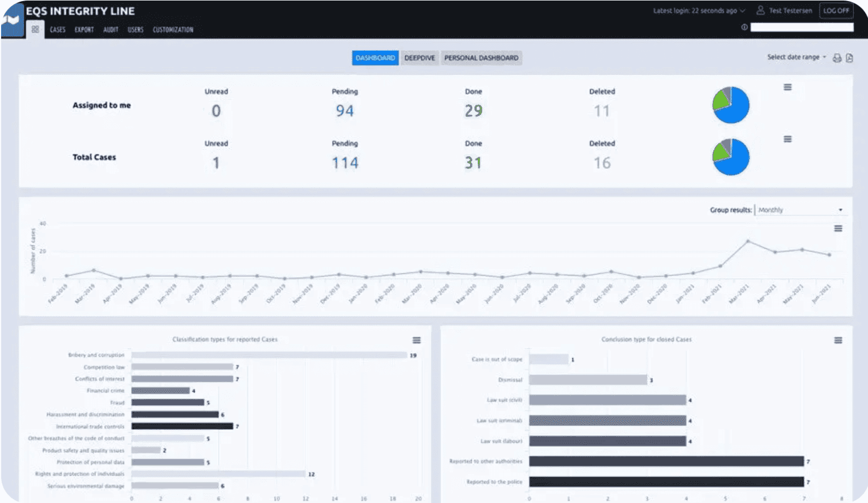Open the Group results Monthly dropdown
Image resolution: width=868 pixels, height=503 pixels.
click(x=800, y=210)
